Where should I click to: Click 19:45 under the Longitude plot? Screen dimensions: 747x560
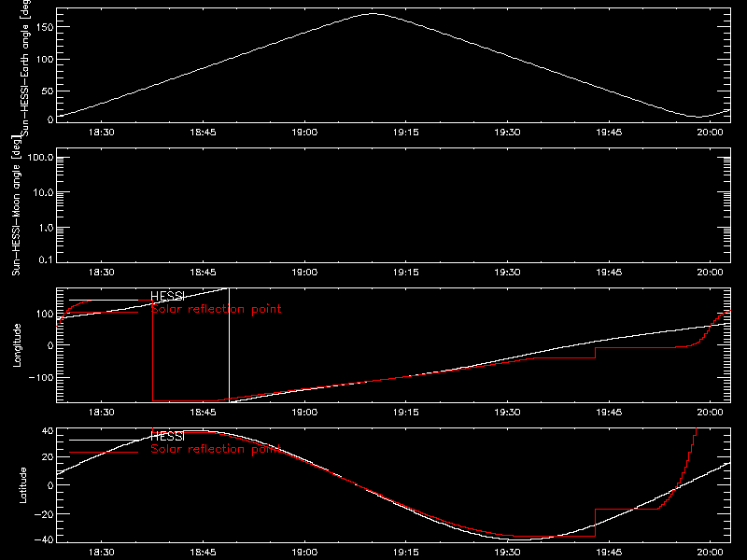point(609,413)
